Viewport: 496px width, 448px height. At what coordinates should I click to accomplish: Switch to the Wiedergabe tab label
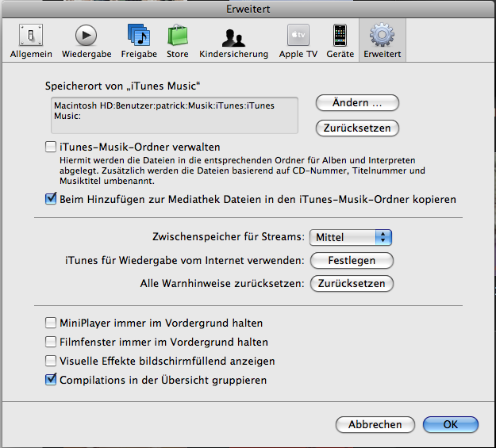[87, 54]
